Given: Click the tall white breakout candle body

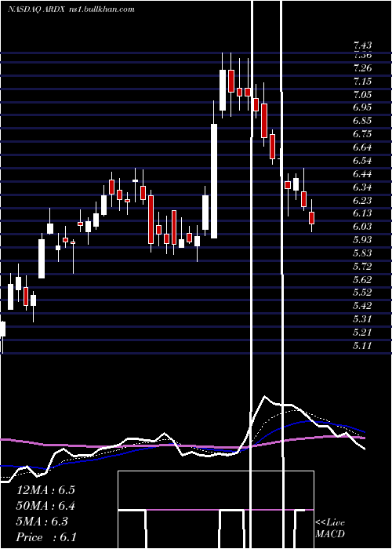Looking at the screenshot, I should click(214, 181).
